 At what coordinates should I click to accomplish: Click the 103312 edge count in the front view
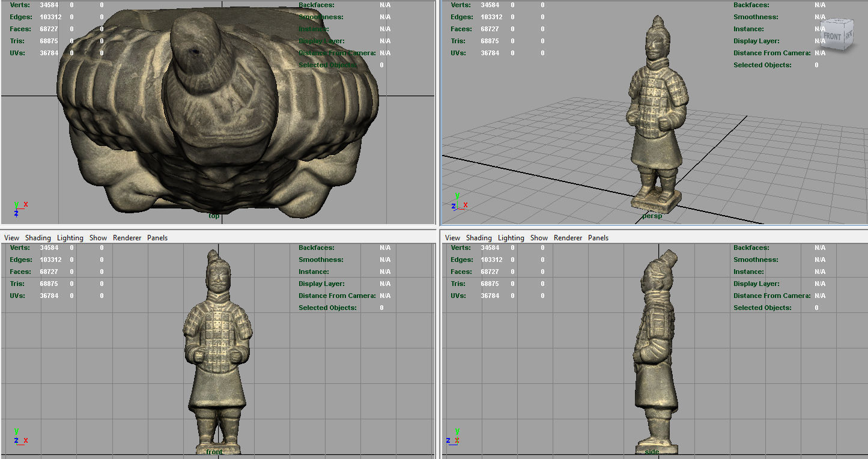pyautogui.click(x=51, y=260)
